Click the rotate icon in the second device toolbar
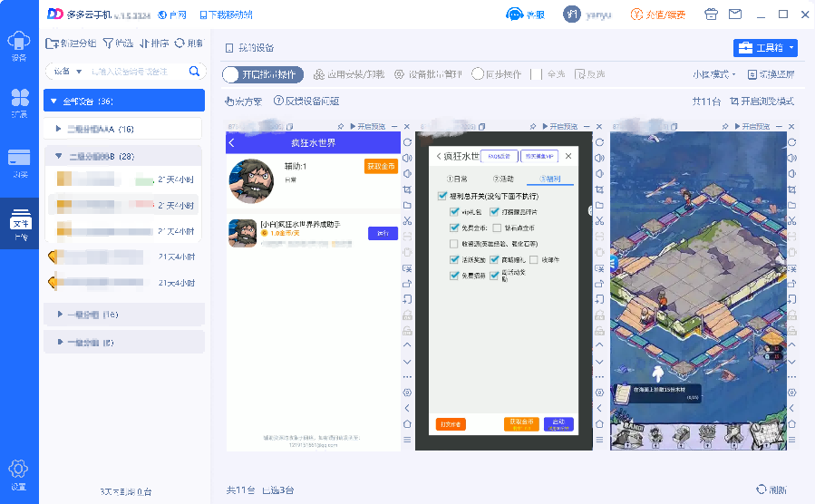This screenshot has width=815, height=504. coord(599,142)
